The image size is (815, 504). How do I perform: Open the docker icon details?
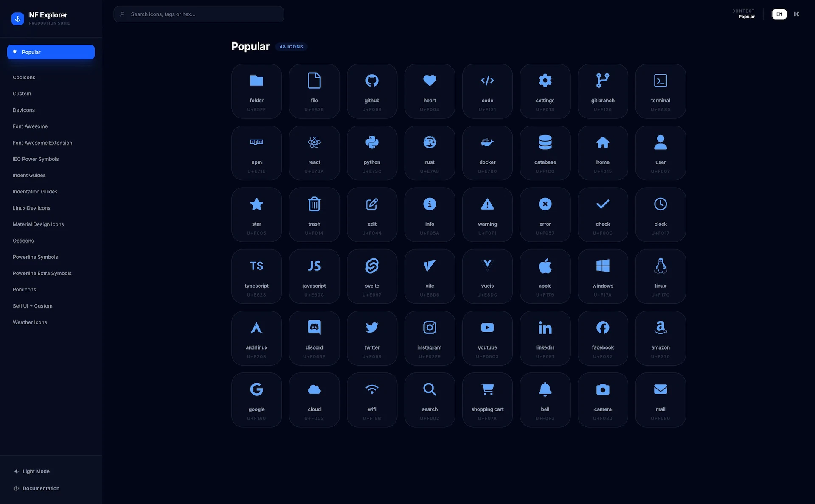tap(487, 153)
